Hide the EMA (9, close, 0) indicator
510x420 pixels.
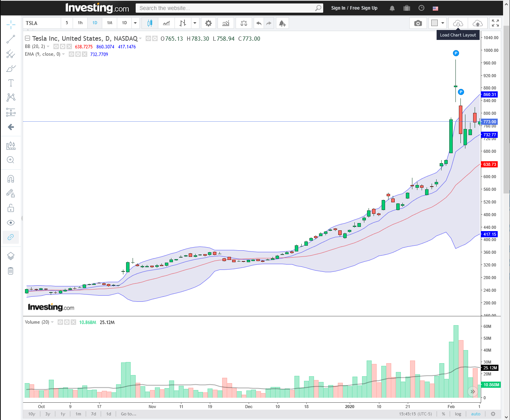tap(71, 54)
